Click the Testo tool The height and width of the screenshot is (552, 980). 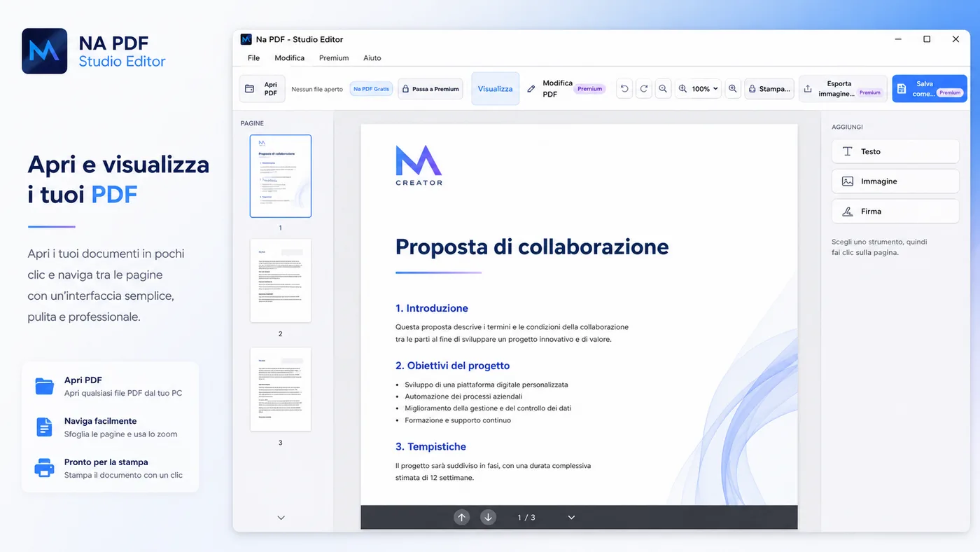[895, 151]
